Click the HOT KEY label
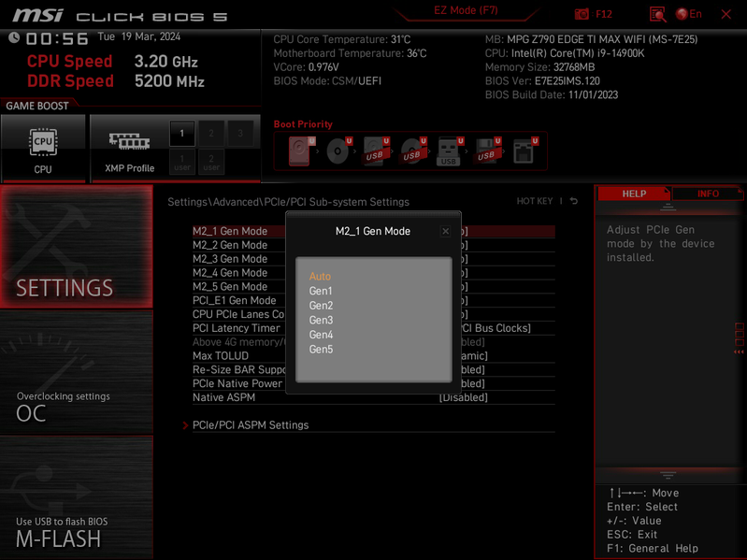The width and height of the screenshot is (747, 560). pyautogui.click(x=535, y=201)
